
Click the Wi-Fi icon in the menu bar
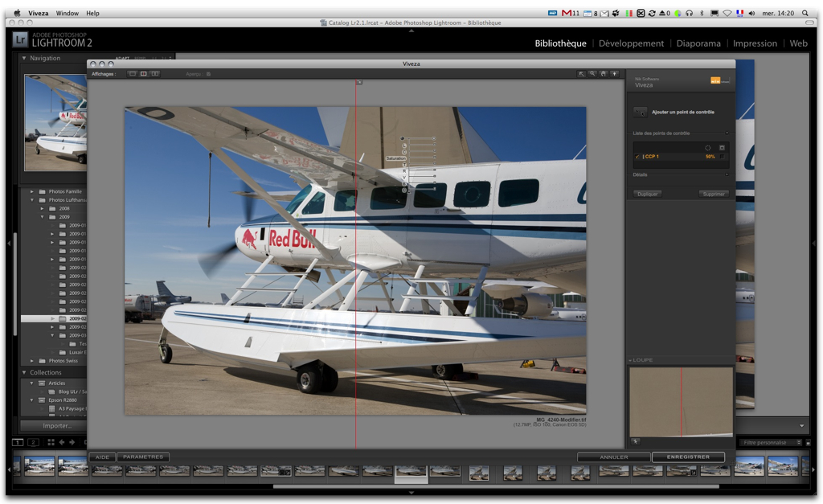click(x=727, y=13)
